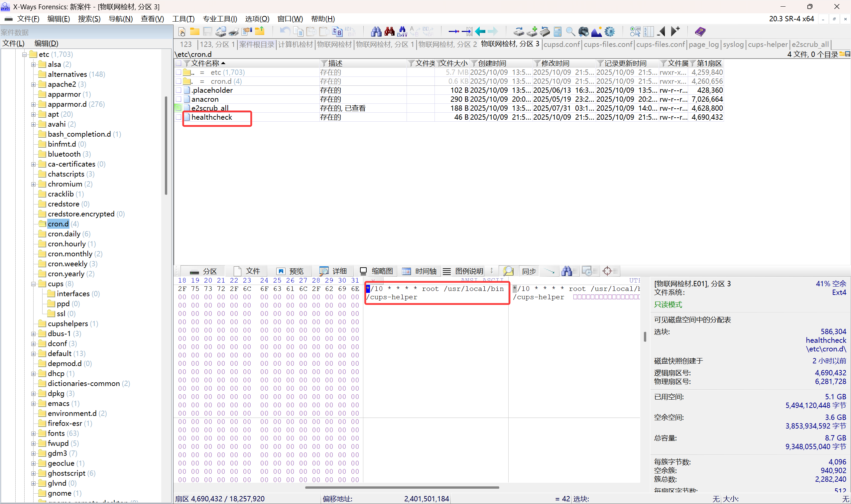Click the print toolbar icon
Screen dimensions: 851x504
click(234, 32)
